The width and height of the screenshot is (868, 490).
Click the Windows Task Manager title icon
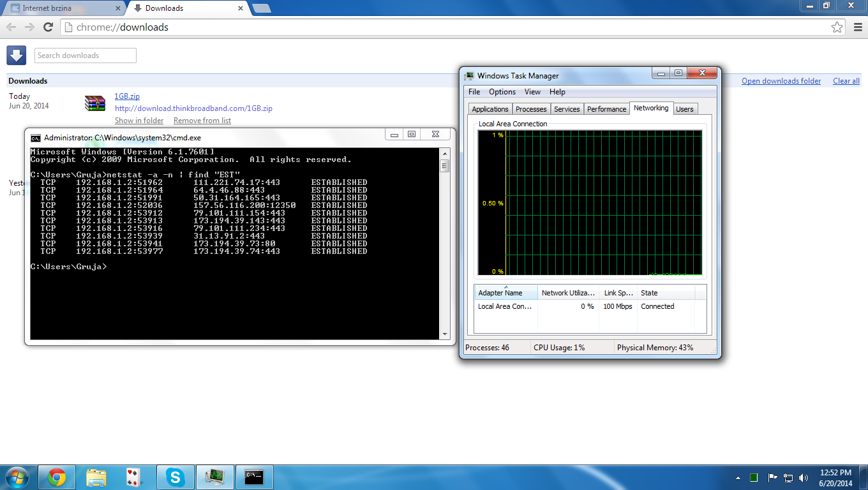(470, 76)
